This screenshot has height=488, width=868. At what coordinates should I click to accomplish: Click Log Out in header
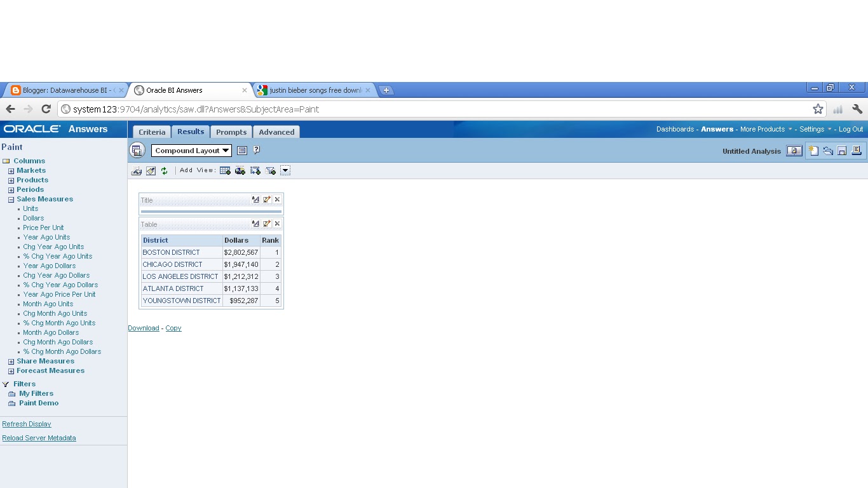pyautogui.click(x=851, y=129)
